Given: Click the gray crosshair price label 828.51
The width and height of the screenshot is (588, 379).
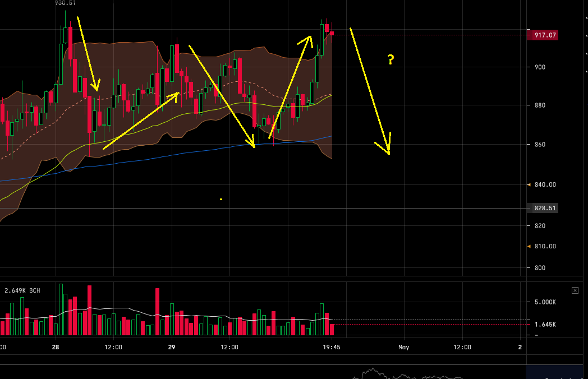Looking at the screenshot, I should [x=543, y=208].
